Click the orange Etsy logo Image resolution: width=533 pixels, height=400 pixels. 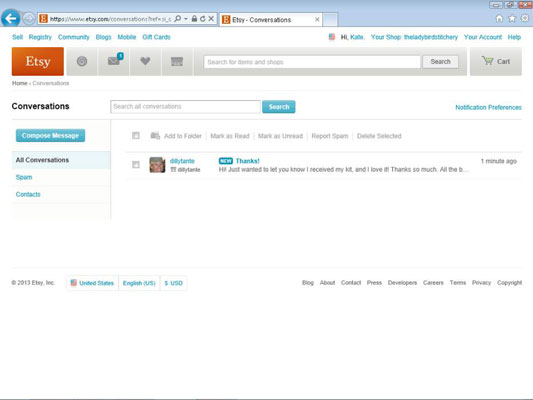(38, 62)
